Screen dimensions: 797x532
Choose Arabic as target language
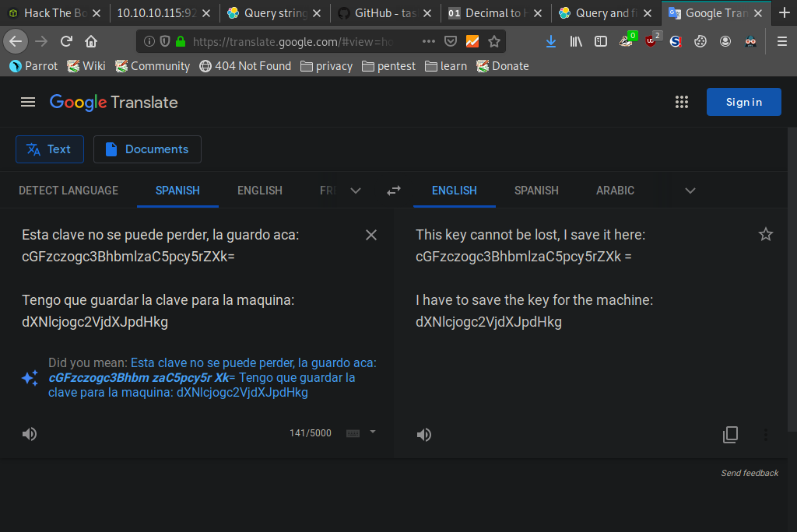click(615, 191)
